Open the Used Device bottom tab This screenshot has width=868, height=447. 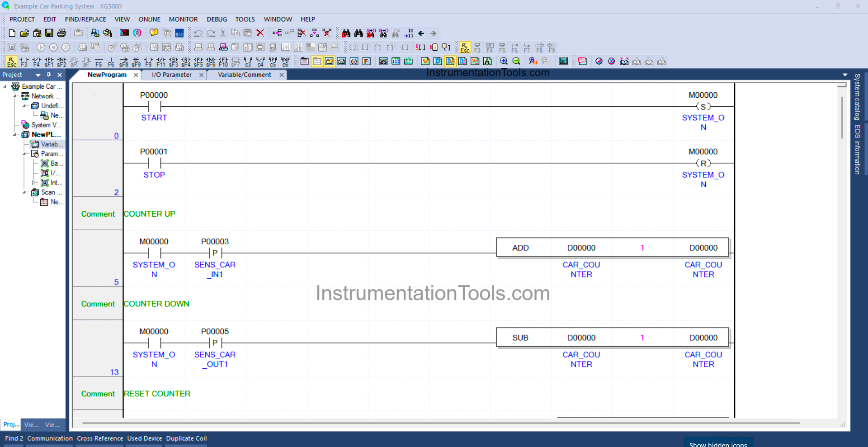(145, 438)
